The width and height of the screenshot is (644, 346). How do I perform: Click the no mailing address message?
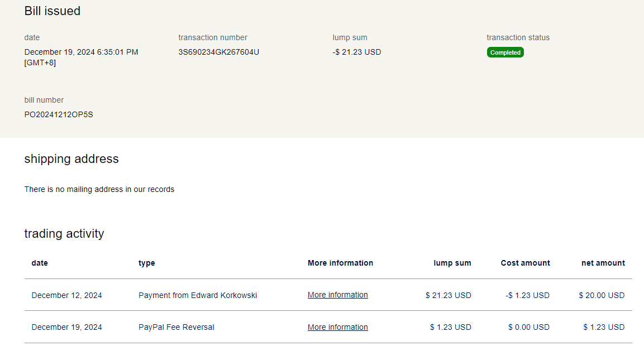pyautogui.click(x=99, y=190)
